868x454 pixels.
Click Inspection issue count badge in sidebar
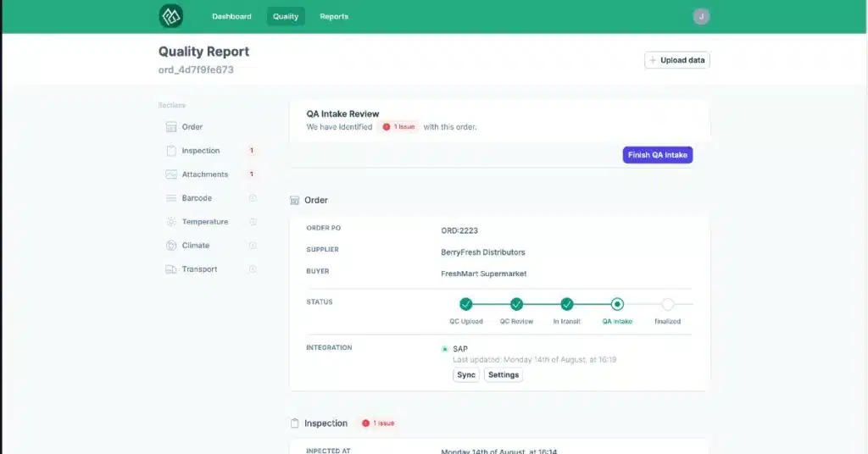pyautogui.click(x=252, y=151)
